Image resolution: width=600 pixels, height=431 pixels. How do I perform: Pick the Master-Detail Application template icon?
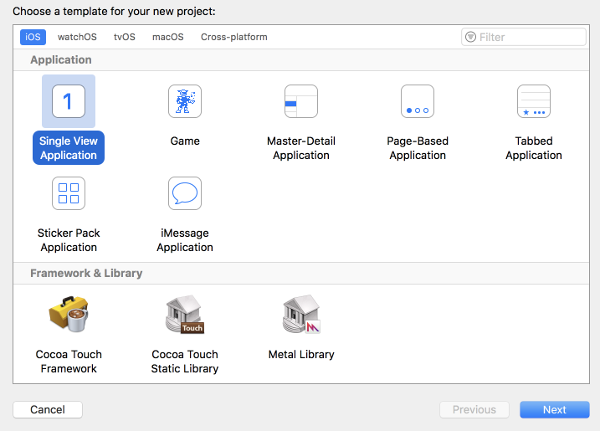(301, 101)
